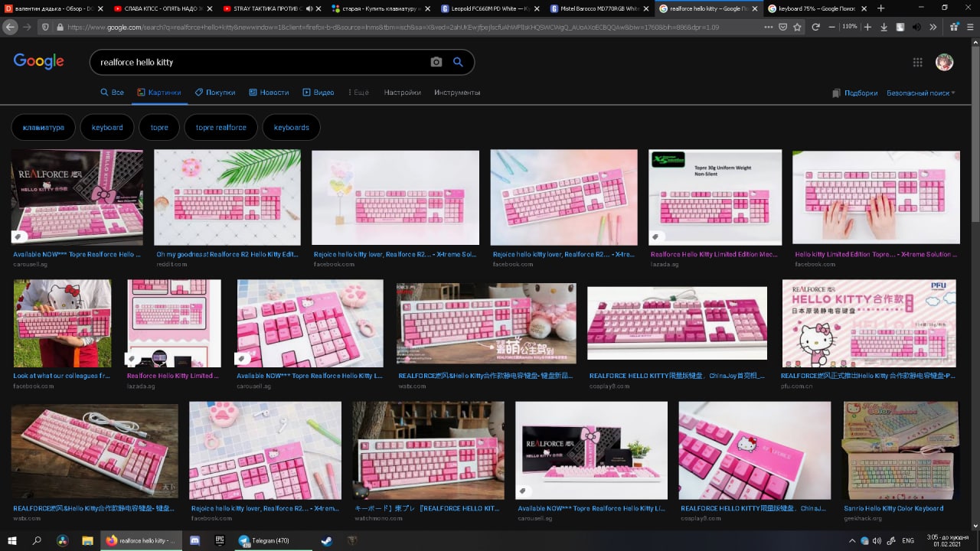Open Discord from the taskbar
980x551 pixels.
(x=196, y=540)
